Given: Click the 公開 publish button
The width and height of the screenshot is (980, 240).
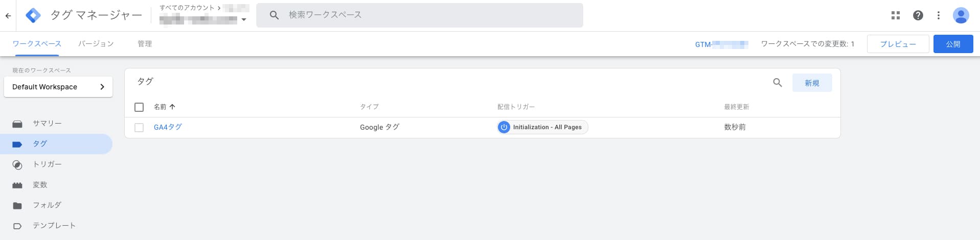Looking at the screenshot, I should tap(953, 44).
